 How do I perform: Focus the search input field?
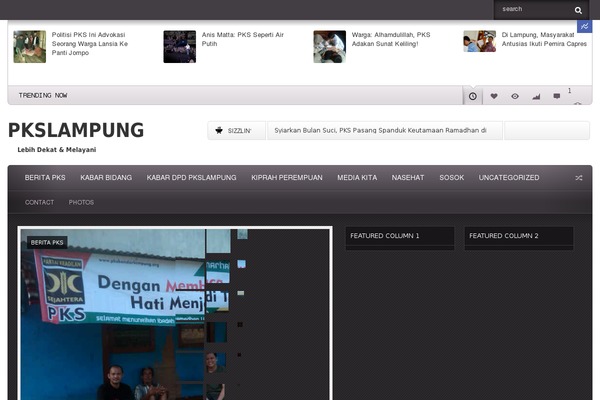534,9
